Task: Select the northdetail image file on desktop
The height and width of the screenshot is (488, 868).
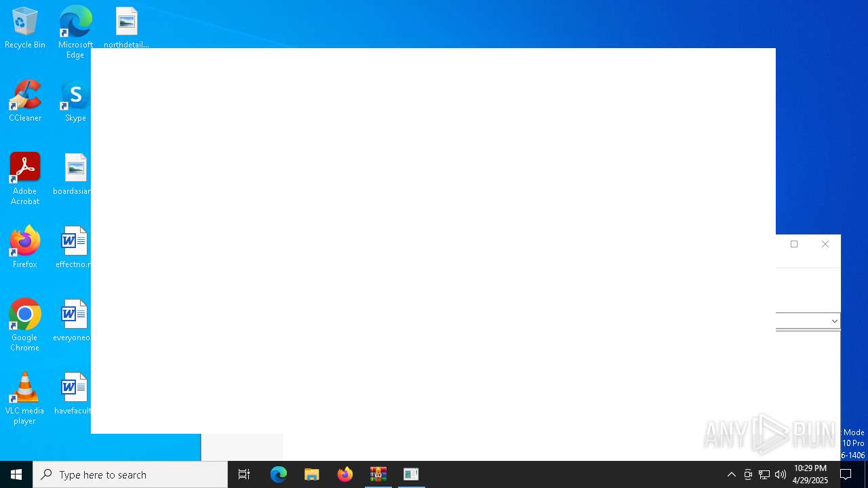Action: click(126, 28)
